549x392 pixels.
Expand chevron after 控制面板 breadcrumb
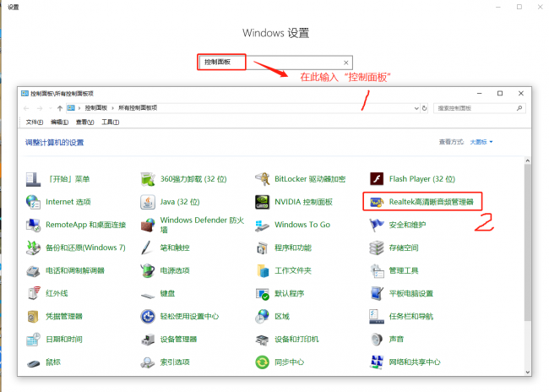pyautogui.click(x=112, y=108)
